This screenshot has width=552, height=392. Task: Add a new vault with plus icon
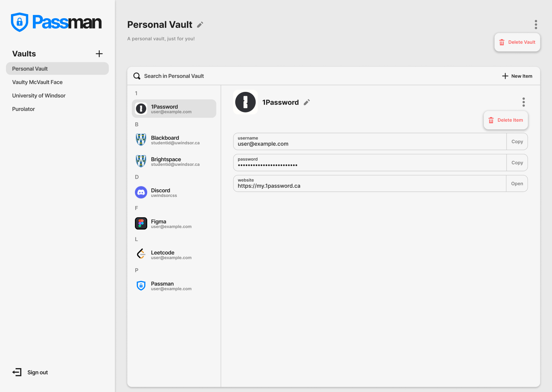pos(99,54)
